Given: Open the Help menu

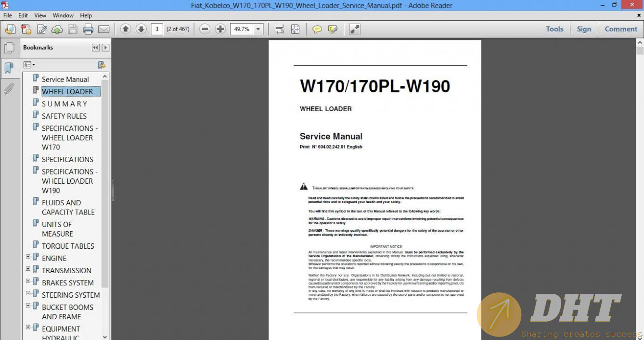Looking at the screenshot, I should pos(86,15).
